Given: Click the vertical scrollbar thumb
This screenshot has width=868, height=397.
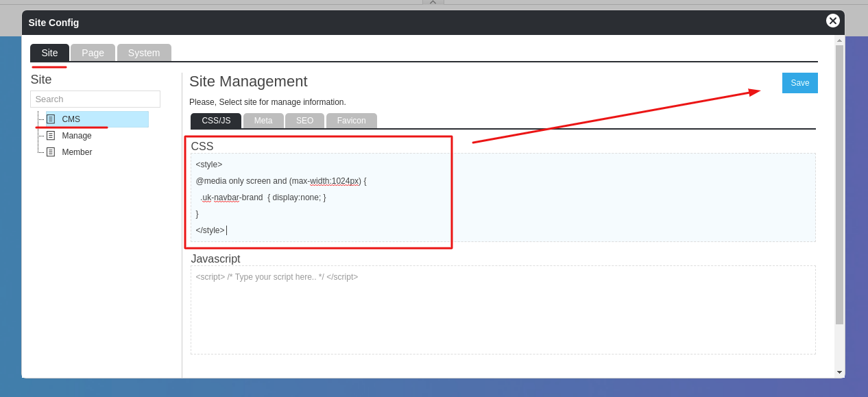Looking at the screenshot, I should (839, 184).
